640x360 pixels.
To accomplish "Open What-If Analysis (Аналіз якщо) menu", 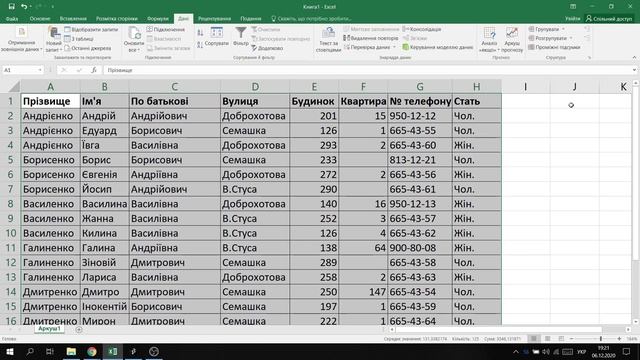I will pos(489,40).
